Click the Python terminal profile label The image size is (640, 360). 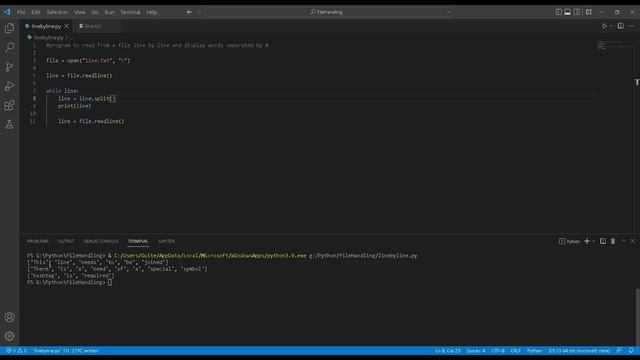tap(569, 241)
